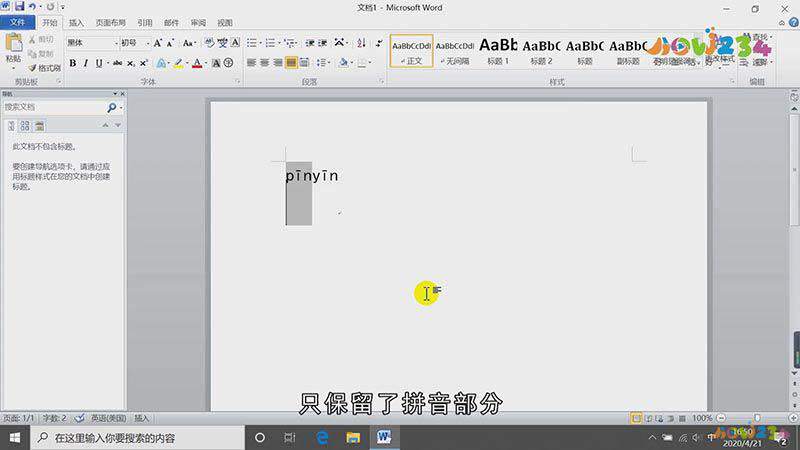Toggle Bold formatting
Viewport: 800px width, 450px height.
tap(72, 63)
